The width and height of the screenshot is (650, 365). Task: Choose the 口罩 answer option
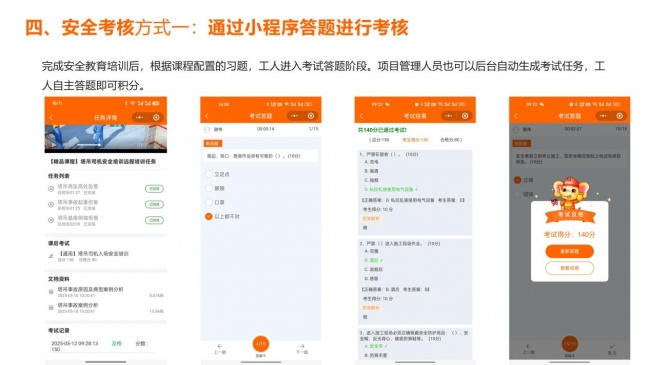tap(209, 202)
